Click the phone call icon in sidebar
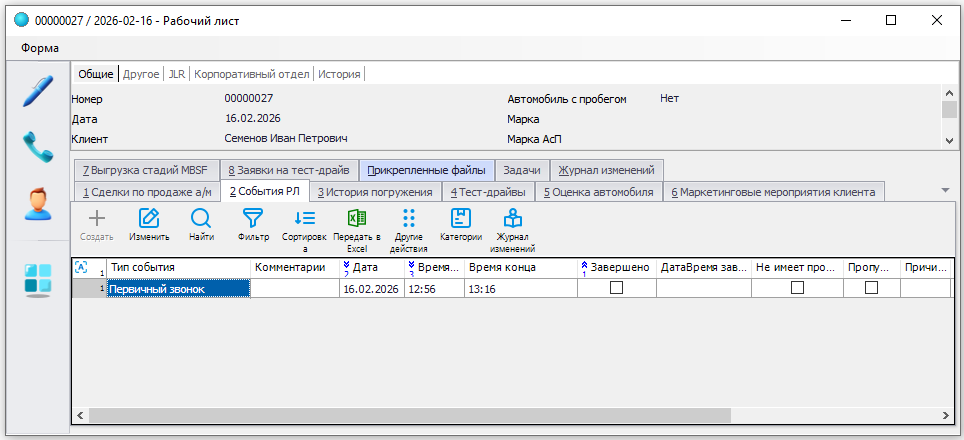The height and width of the screenshot is (440, 964). [x=37, y=148]
